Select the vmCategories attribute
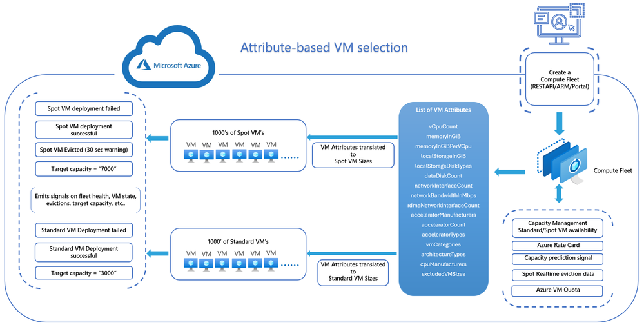The image size is (644, 327). [444, 245]
